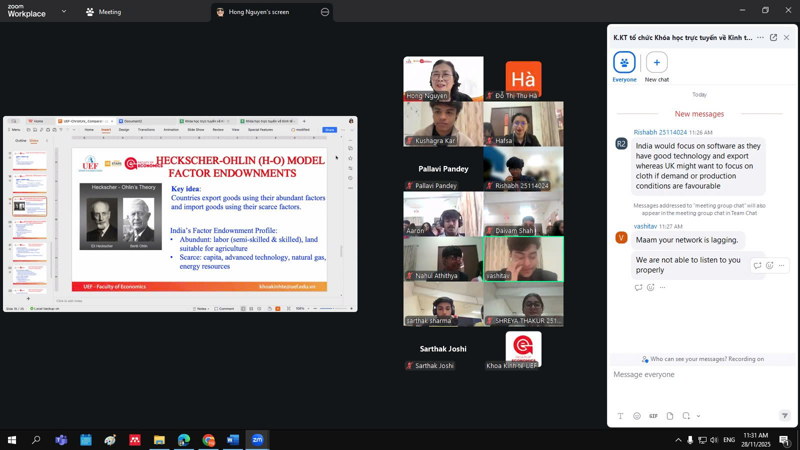Attach a file using the file icon
Viewport: 800px width, 450px height.
(x=670, y=416)
